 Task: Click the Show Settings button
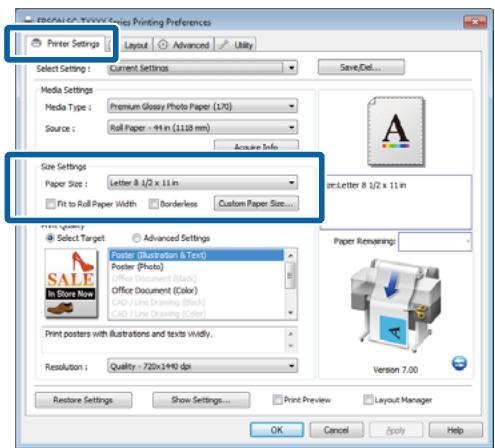[x=201, y=400]
